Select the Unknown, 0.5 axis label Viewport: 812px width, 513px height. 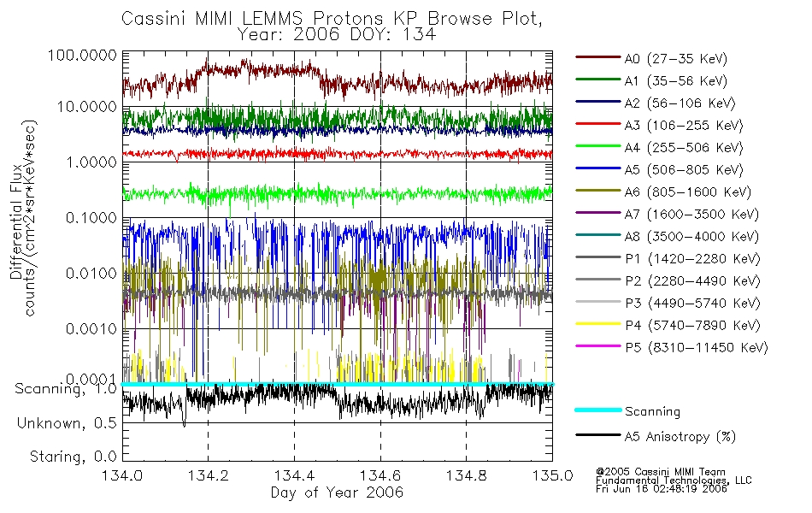(x=67, y=423)
